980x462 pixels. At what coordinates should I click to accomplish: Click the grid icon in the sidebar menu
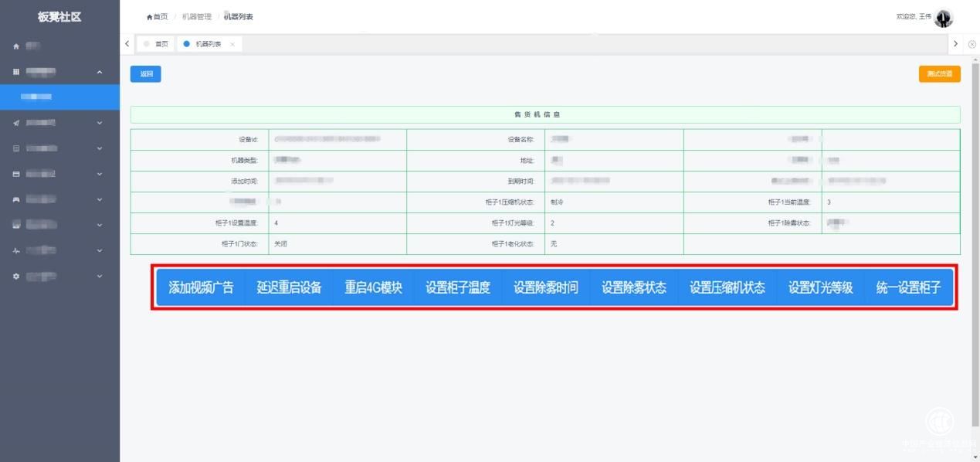(x=16, y=72)
